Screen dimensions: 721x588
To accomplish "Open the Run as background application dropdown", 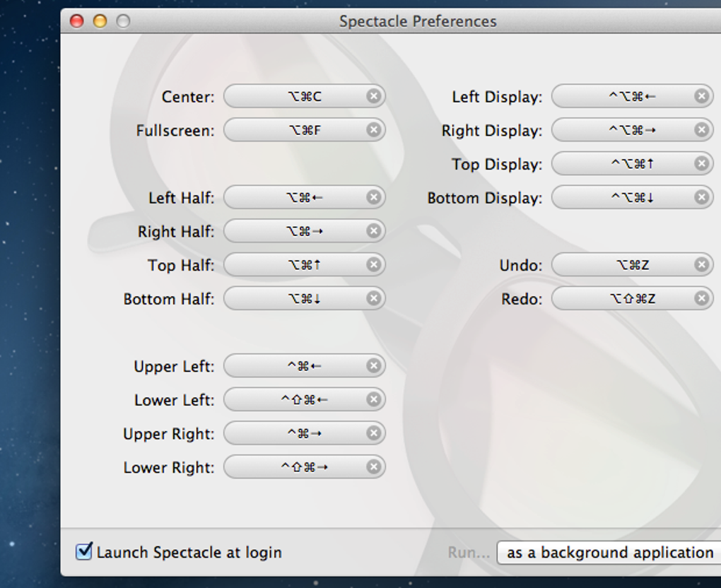I will tap(609, 553).
